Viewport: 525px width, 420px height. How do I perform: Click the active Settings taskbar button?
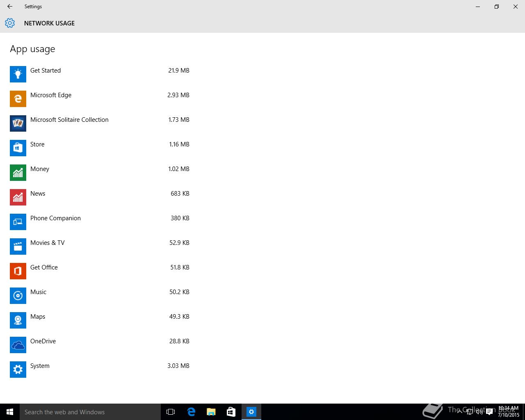coord(251,412)
